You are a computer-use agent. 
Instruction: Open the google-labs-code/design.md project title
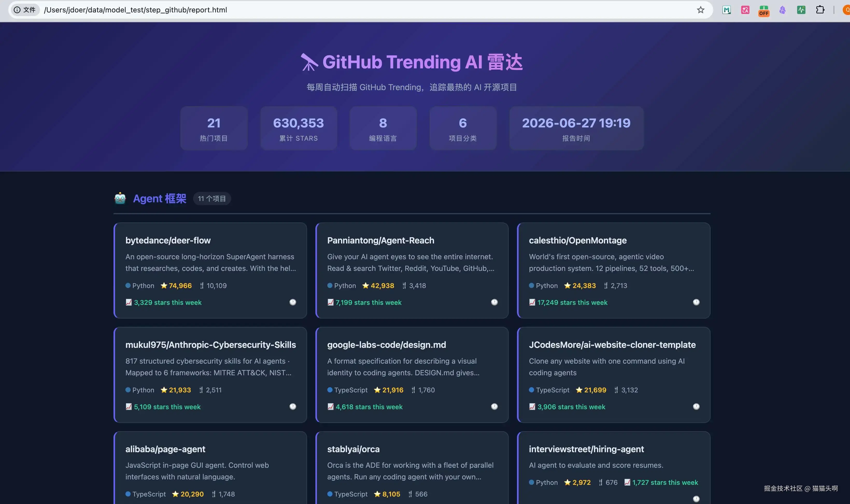(x=386, y=344)
